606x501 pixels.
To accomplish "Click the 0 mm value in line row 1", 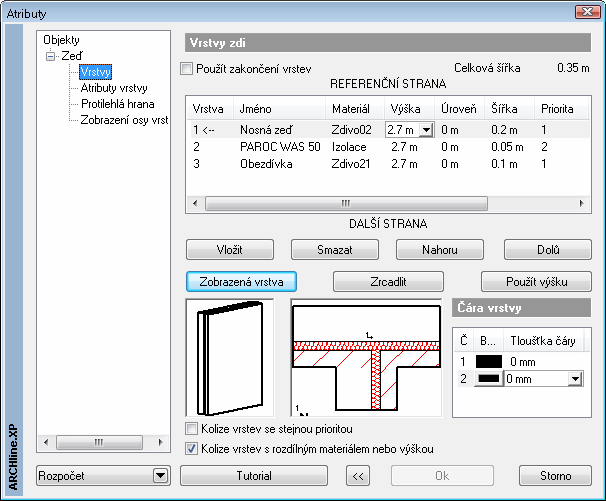I will click(x=523, y=362).
